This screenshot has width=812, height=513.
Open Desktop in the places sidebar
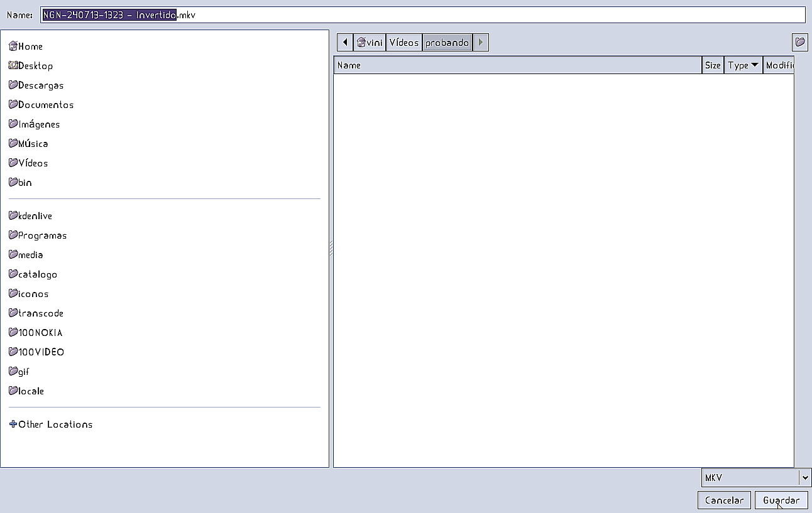click(35, 66)
